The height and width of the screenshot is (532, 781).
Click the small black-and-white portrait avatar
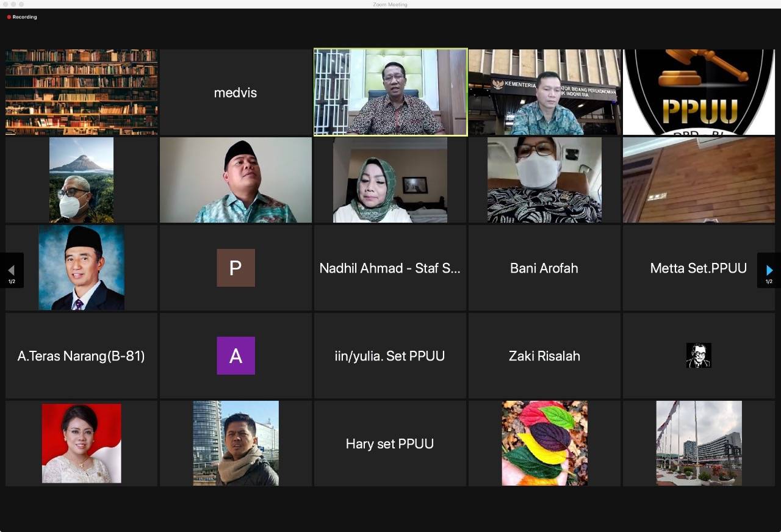click(x=699, y=356)
